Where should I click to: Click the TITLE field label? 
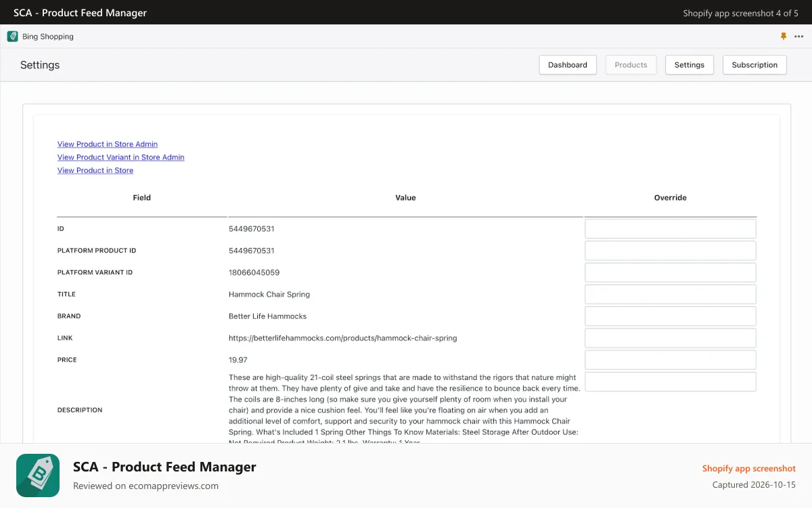click(67, 294)
